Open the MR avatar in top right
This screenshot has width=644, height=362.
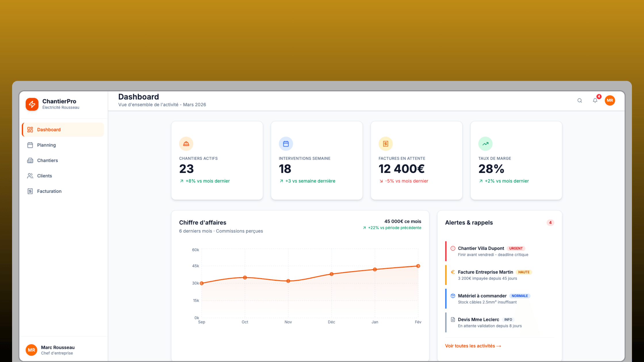point(610,101)
